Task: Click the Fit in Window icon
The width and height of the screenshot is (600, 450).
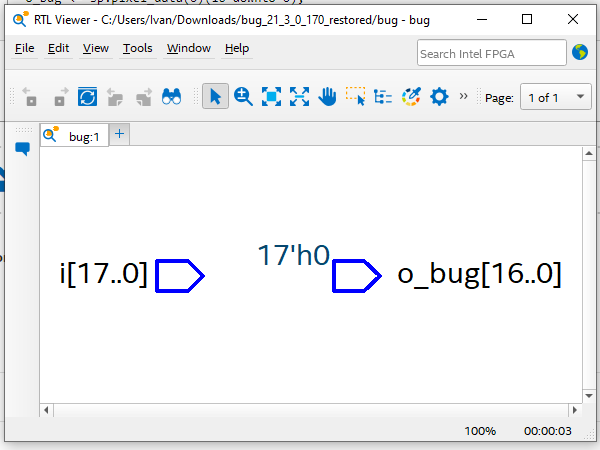Action: [x=271, y=96]
